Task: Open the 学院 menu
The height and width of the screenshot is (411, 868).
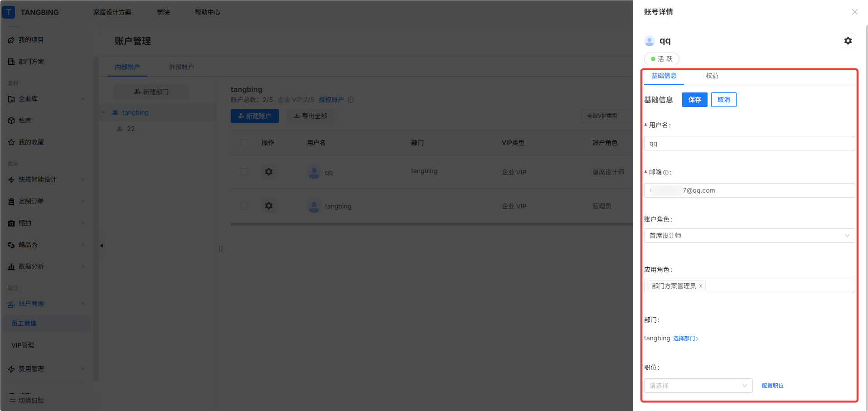Action: click(163, 12)
